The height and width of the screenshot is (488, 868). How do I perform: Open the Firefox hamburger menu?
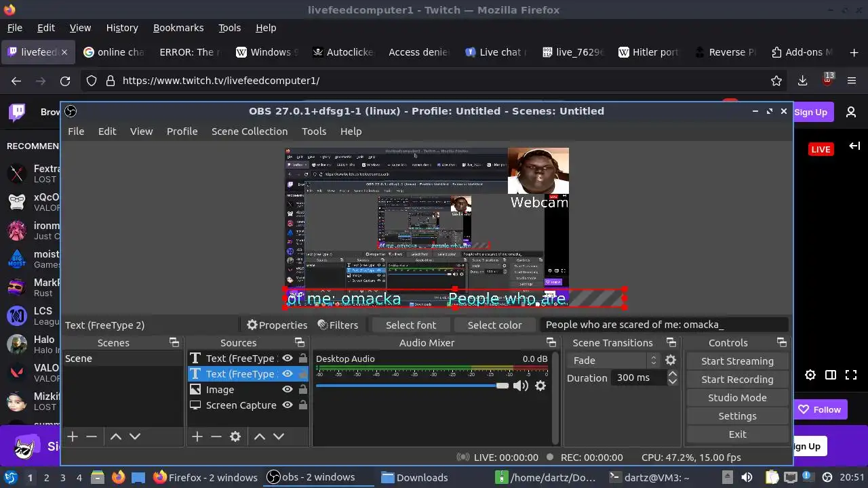pyautogui.click(x=852, y=81)
